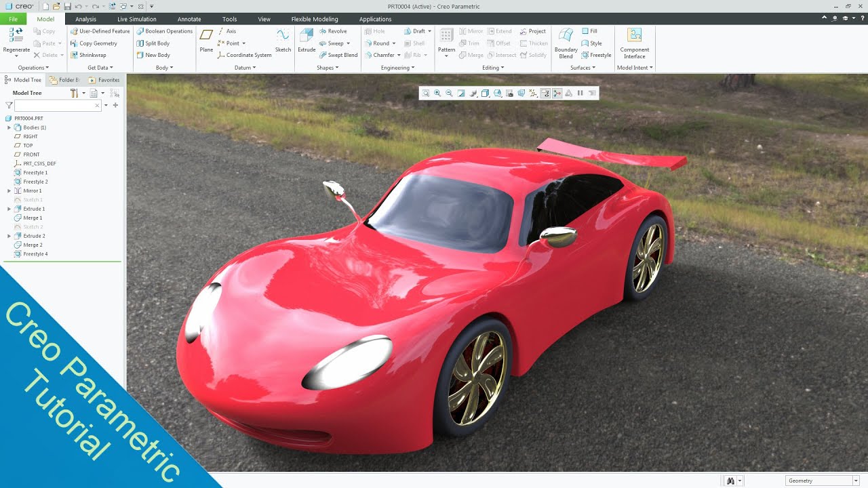The width and height of the screenshot is (868, 488).
Task: Toggle spin center display in graphics toolbar
Action: (557, 93)
